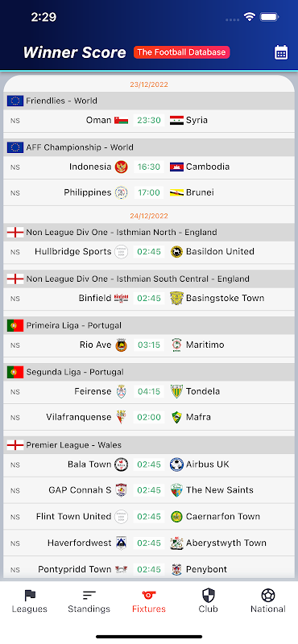Tap the Basildon United club badge
The width and height of the screenshot is (298, 644).
176,252
